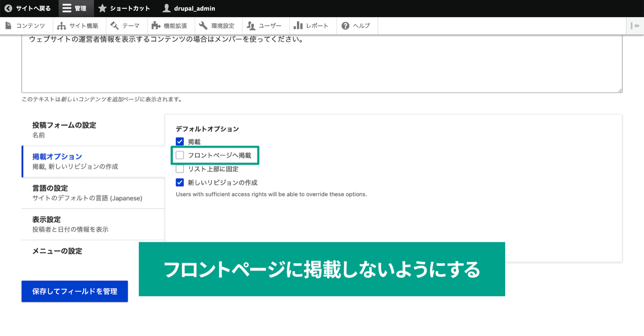Click the レポート bar chart icon
The height and width of the screenshot is (336, 644).
[x=298, y=26]
